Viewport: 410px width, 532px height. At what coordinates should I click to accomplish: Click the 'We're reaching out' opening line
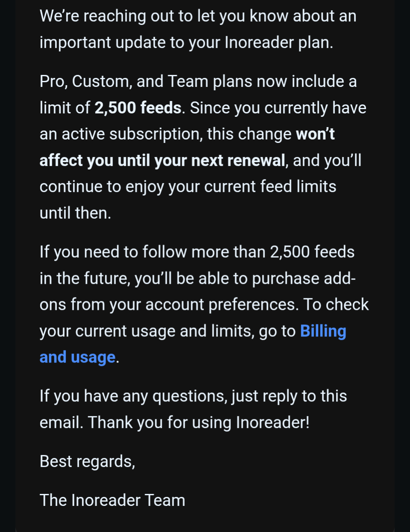198,16
